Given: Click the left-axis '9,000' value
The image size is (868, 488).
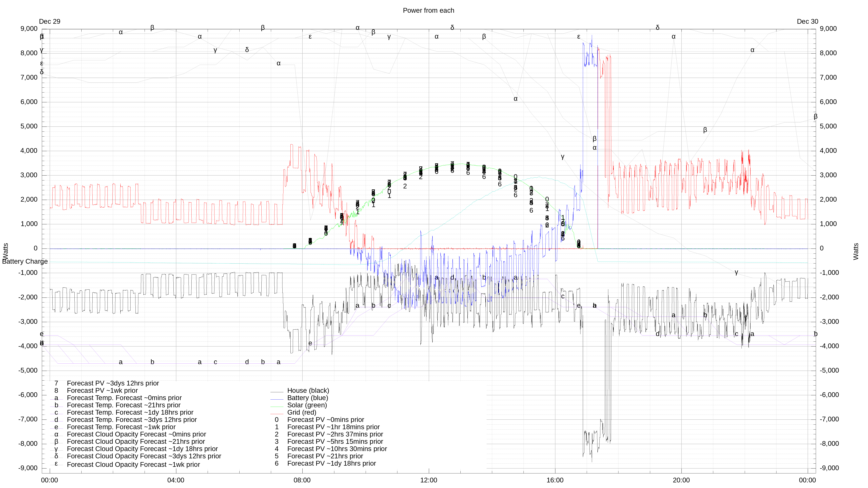Looking at the screenshot, I should click(x=29, y=29).
